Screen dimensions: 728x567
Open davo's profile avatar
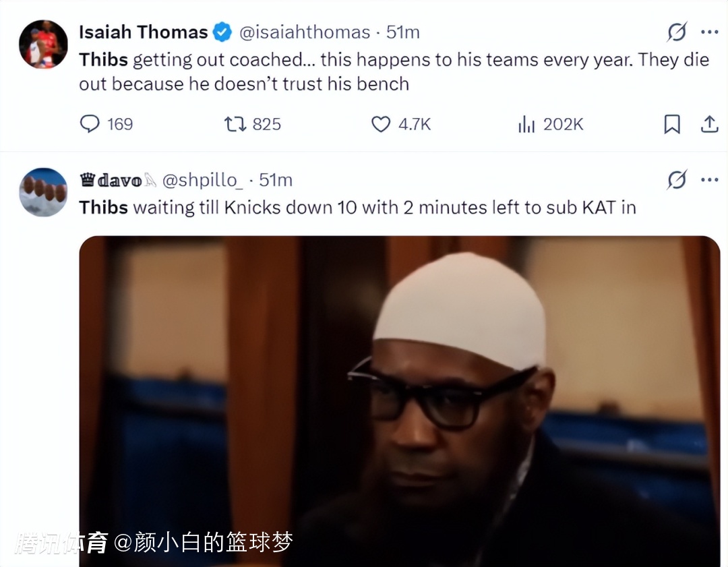43,191
